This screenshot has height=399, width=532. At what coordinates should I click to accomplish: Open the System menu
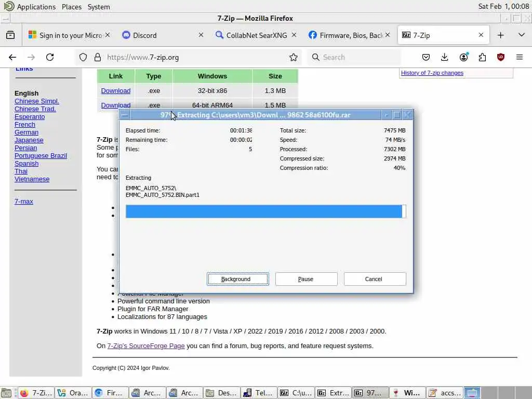coord(99,7)
